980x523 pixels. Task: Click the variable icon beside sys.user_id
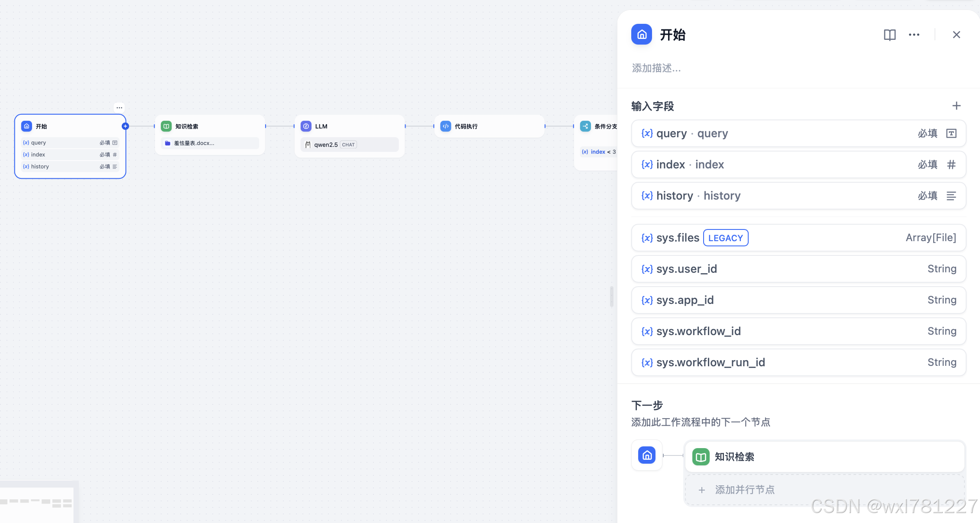click(647, 269)
